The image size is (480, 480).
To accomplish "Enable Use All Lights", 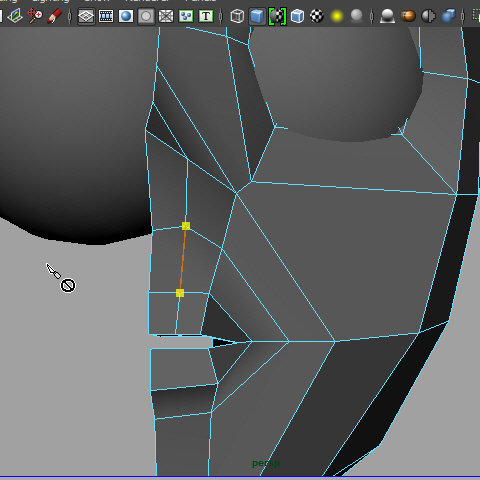I will (337, 16).
